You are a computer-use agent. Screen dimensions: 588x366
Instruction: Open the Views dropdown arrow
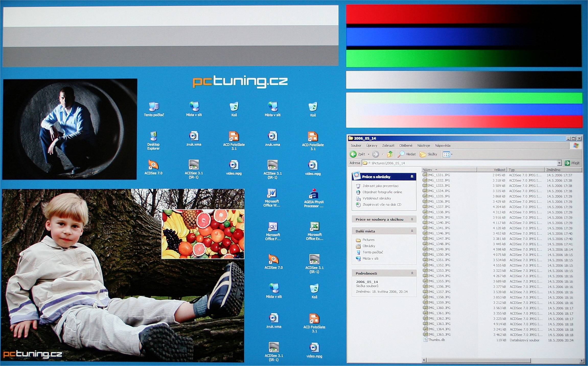pyautogui.click(x=452, y=154)
